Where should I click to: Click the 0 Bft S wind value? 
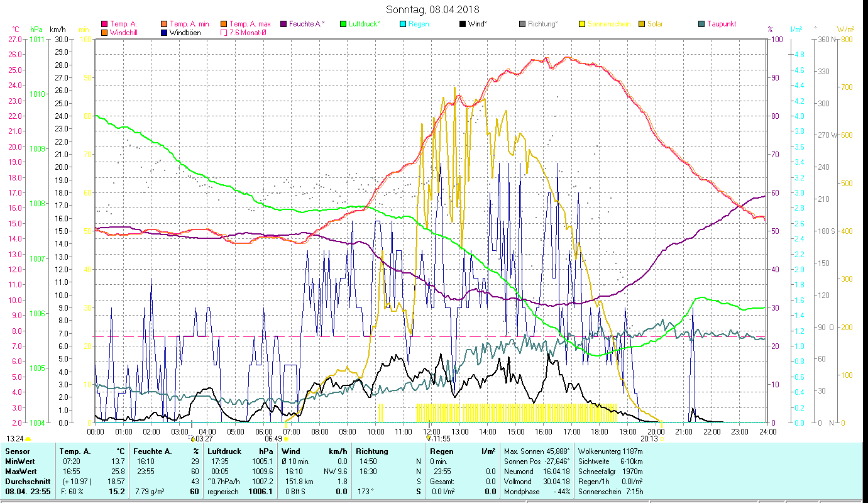tap(295, 492)
